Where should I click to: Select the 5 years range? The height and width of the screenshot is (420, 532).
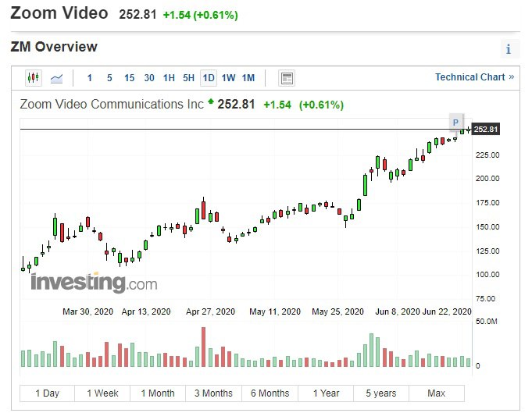point(381,393)
